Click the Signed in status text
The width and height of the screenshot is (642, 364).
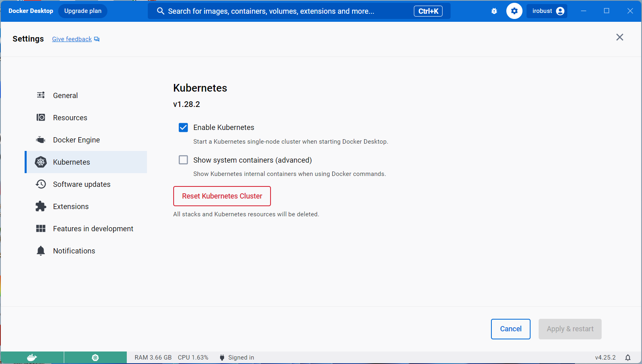coord(241,358)
